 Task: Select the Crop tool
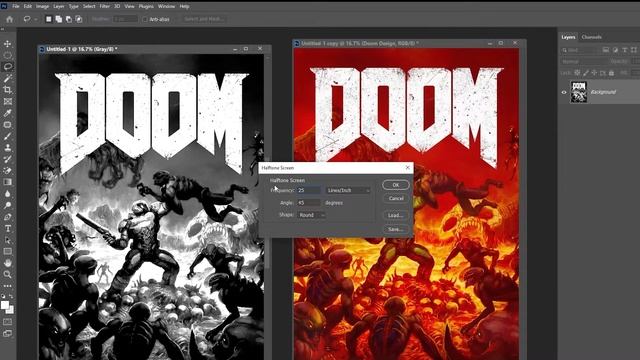point(7,89)
